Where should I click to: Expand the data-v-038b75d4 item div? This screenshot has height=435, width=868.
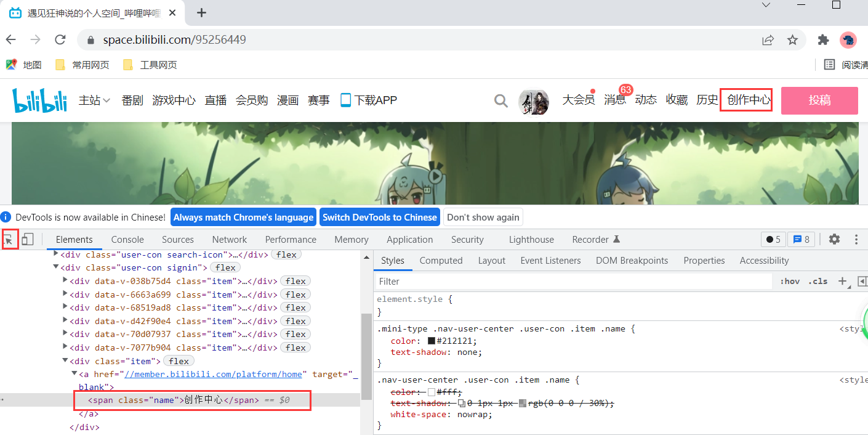coord(66,280)
